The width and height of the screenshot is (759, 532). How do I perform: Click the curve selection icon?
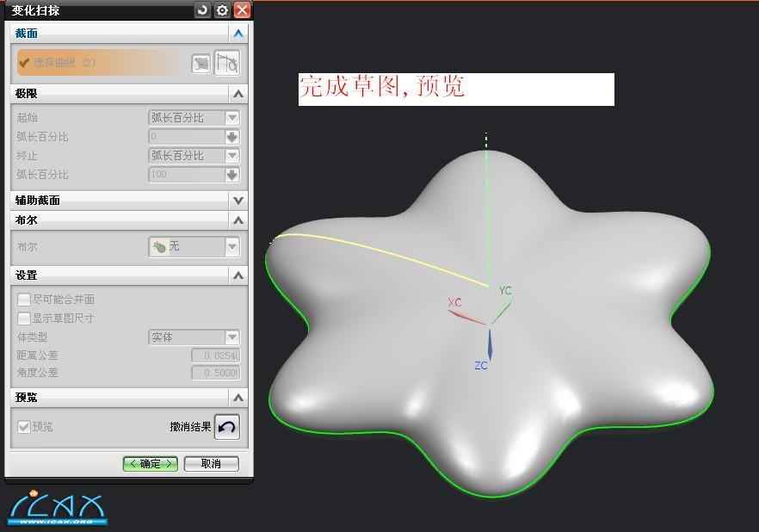pos(227,64)
